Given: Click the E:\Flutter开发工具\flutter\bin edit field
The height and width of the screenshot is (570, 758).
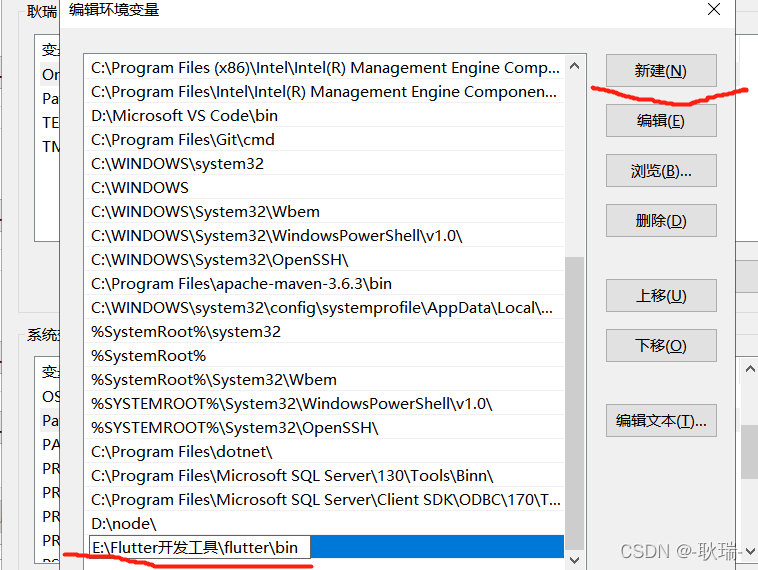Looking at the screenshot, I should pyautogui.click(x=200, y=547).
